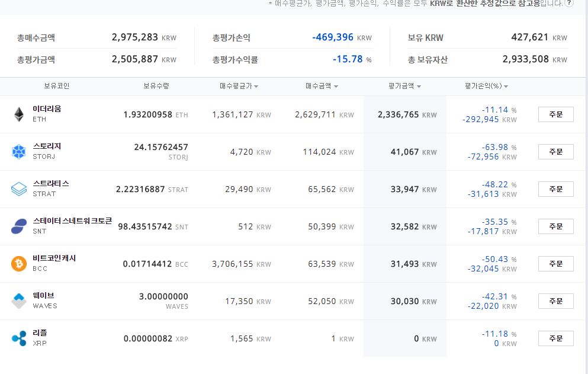This screenshot has height=374, width=588.
Task: Click held KRW value 427,621
Action: pyautogui.click(x=530, y=37)
